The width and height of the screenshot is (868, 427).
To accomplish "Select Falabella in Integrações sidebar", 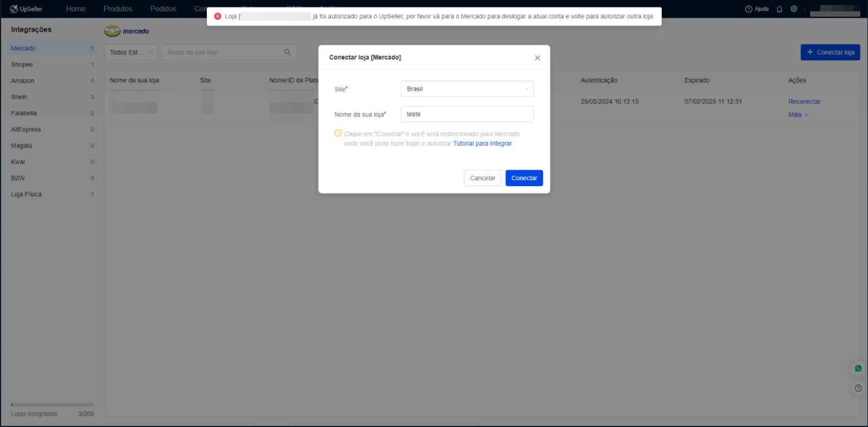I will [52, 113].
